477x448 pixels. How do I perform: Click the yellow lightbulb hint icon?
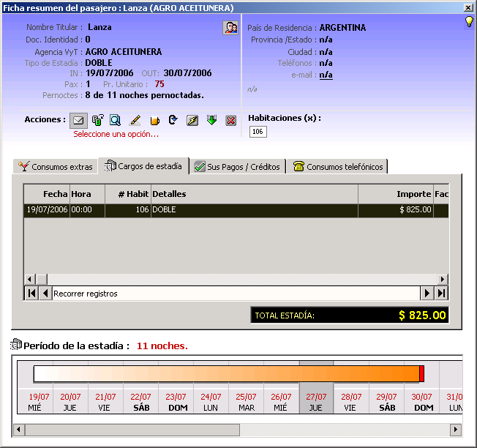(469, 22)
